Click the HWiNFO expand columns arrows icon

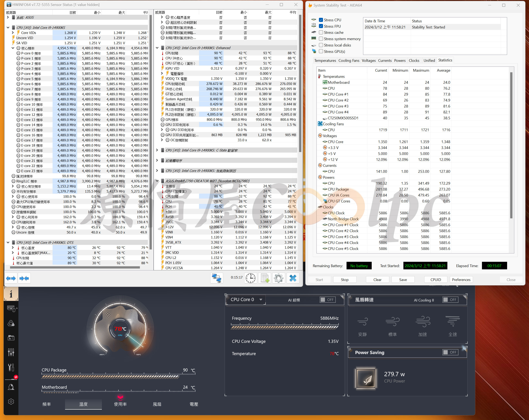pyautogui.click(x=11, y=278)
